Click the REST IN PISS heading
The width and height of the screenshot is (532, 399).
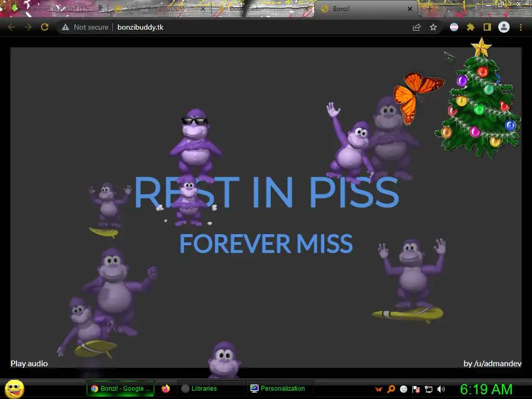click(x=267, y=192)
